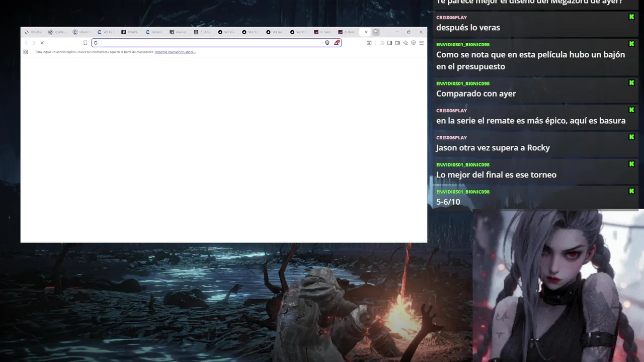The width and height of the screenshot is (644, 362).
Task: Switch to the 'Ver It' tab
Action: [x=299, y=32]
